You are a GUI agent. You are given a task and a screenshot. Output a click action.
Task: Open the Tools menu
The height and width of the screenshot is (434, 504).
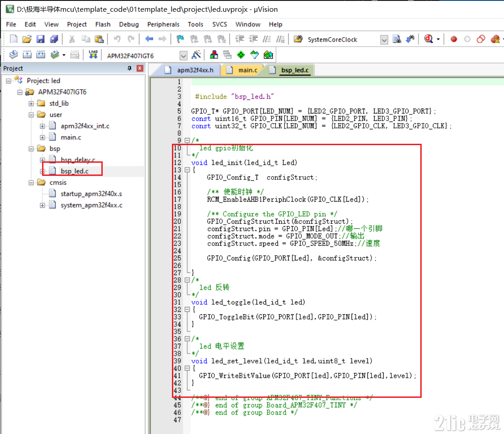click(x=195, y=24)
